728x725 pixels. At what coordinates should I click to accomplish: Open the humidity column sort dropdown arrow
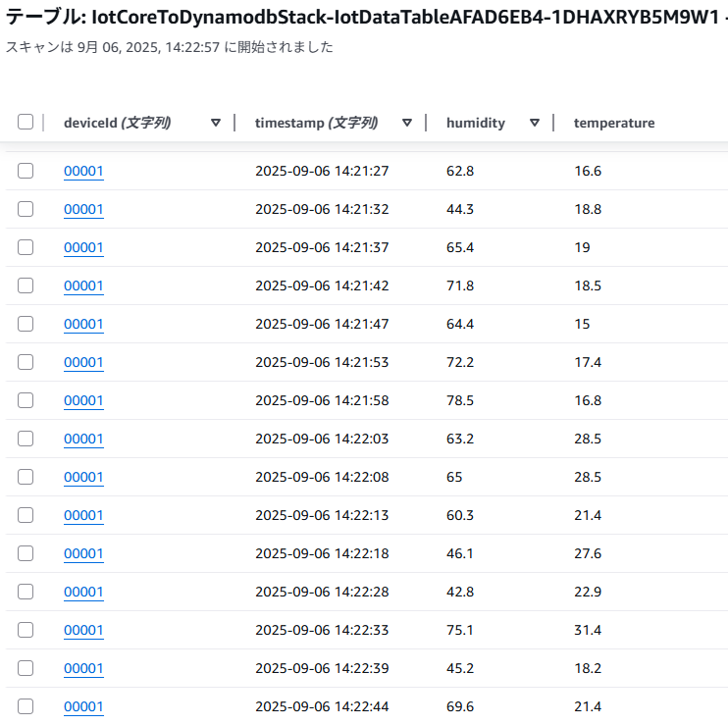click(535, 123)
